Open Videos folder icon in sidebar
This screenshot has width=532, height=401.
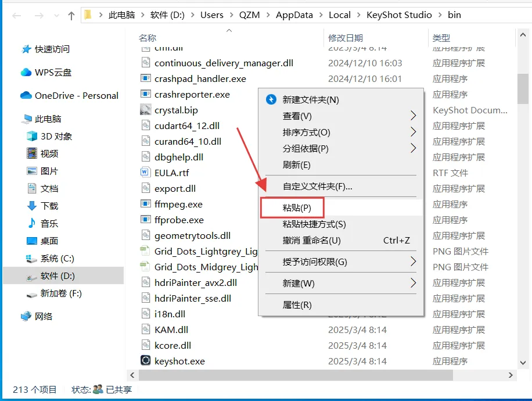[32, 153]
